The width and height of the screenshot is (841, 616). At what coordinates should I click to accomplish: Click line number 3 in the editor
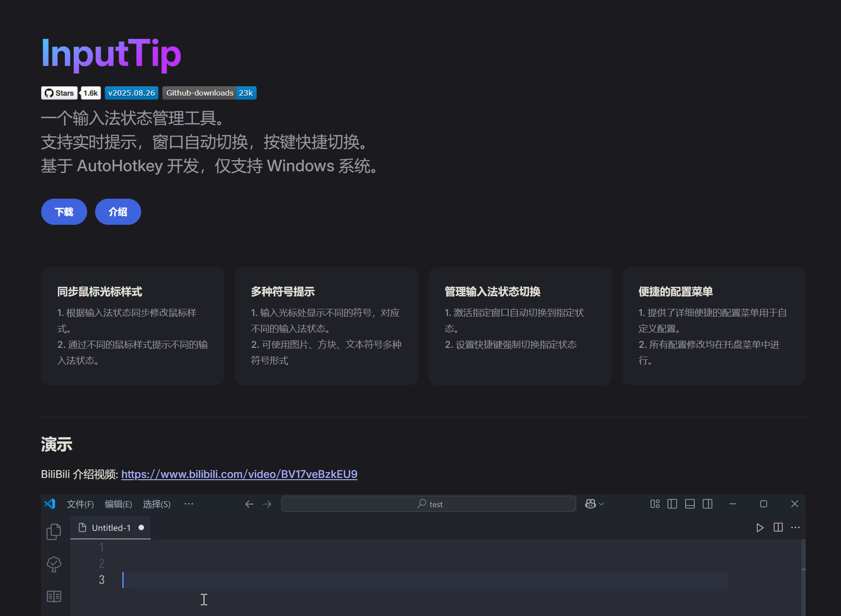pyautogui.click(x=102, y=580)
